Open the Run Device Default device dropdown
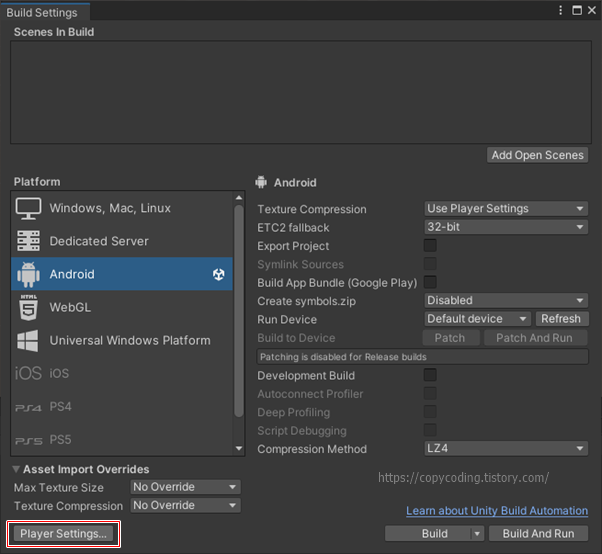This screenshot has width=602, height=554. point(478,319)
